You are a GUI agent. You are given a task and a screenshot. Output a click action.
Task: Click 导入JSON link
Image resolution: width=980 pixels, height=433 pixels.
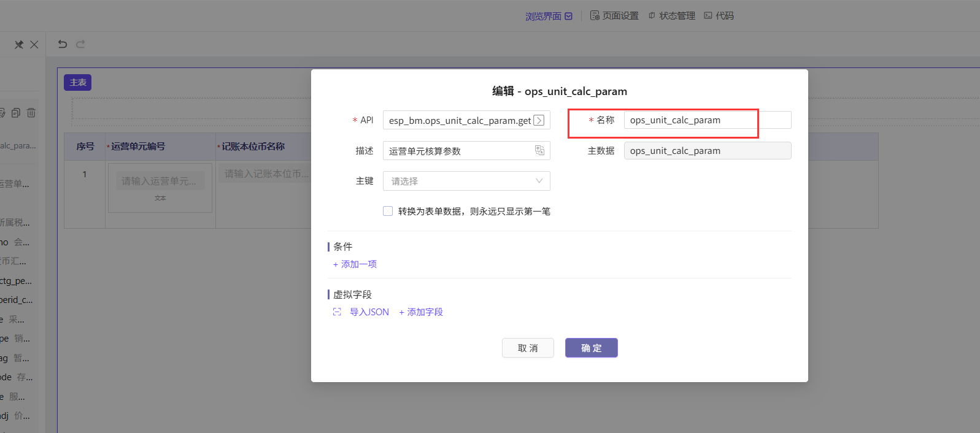[369, 312]
